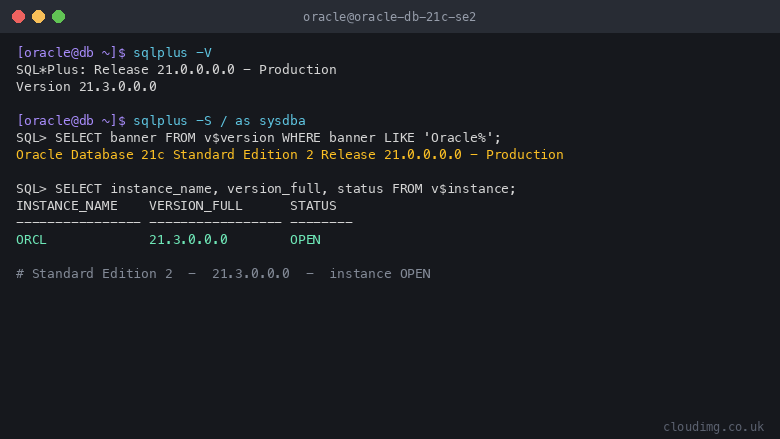Click the window title oracle@oracle-db-21c-se2
The image size is (780, 439).
[390, 17]
